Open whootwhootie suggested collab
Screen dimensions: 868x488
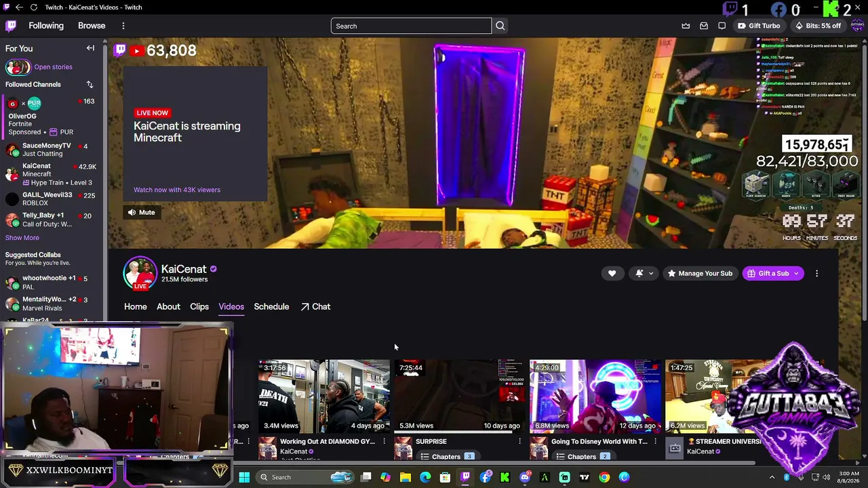pyautogui.click(x=51, y=283)
